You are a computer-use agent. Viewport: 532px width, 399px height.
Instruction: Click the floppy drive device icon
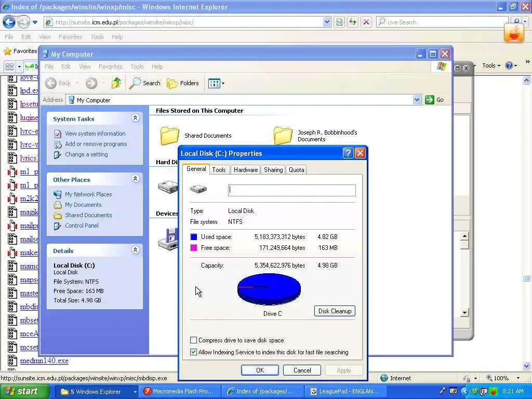[168, 239]
